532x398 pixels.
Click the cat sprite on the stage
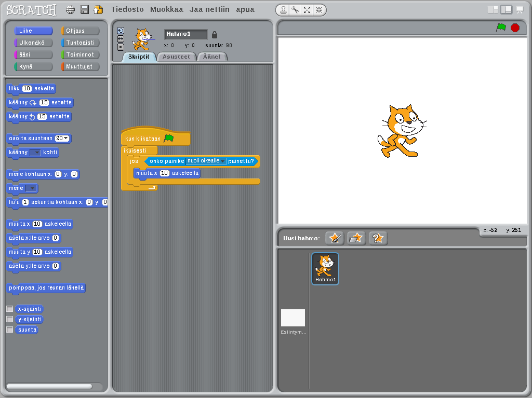point(402,131)
